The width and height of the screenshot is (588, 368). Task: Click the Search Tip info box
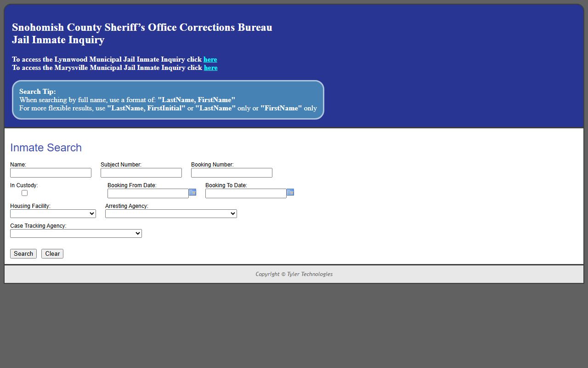[x=168, y=100]
